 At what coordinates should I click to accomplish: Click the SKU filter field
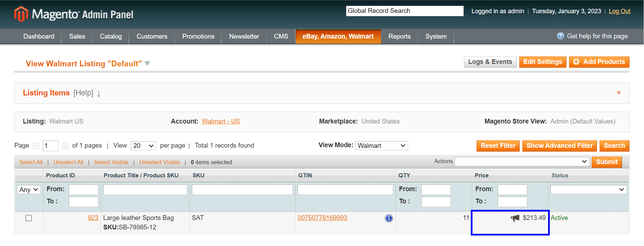click(242, 189)
